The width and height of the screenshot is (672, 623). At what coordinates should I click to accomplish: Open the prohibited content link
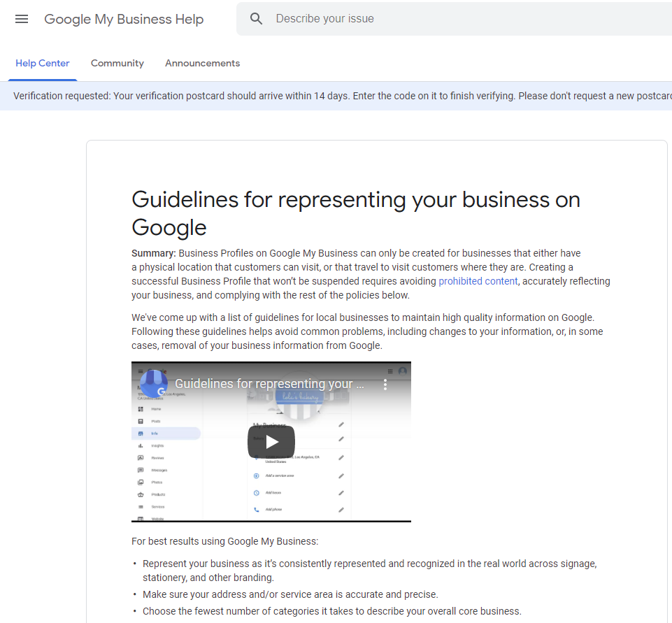click(478, 280)
